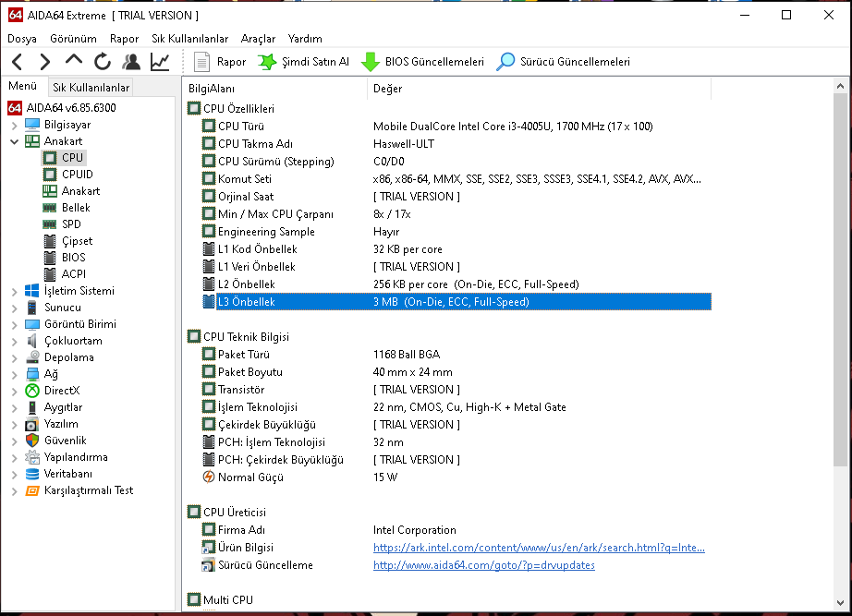Image resolution: width=852 pixels, height=616 pixels.
Task: Open the Sık Kullanılanlar menu
Action: pos(189,39)
